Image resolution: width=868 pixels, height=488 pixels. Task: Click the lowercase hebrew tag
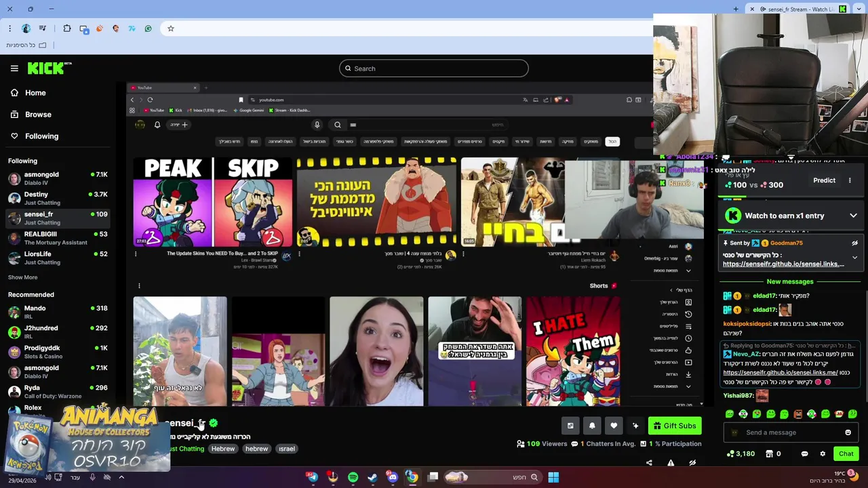tap(256, 449)
